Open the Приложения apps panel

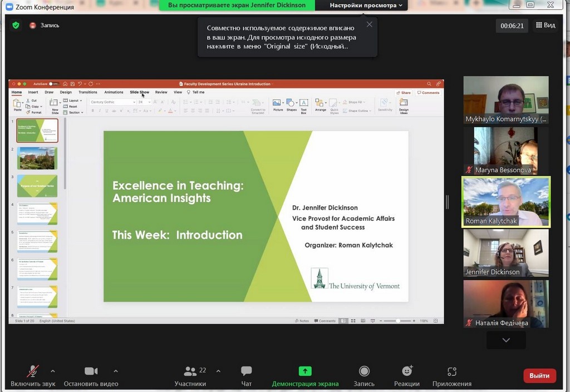point(451,375)
